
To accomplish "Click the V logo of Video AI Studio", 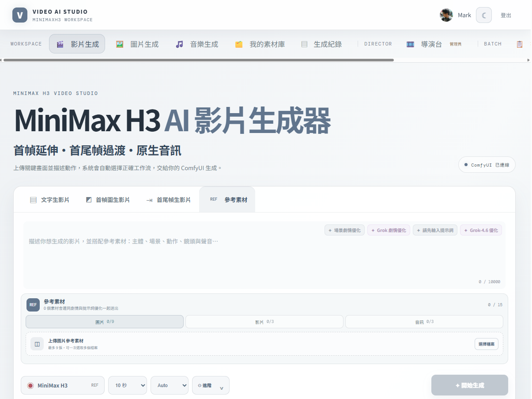I will (x=19, y=15).
